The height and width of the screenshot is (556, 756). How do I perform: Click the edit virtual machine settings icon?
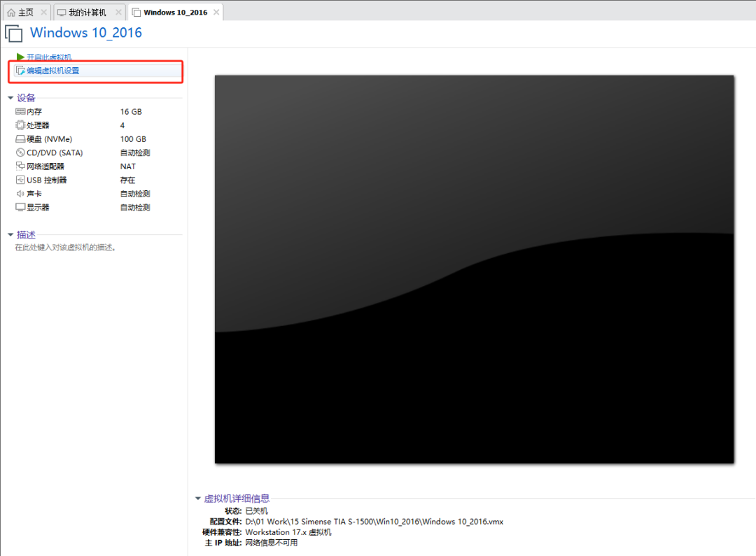click(x=20, y=71)
